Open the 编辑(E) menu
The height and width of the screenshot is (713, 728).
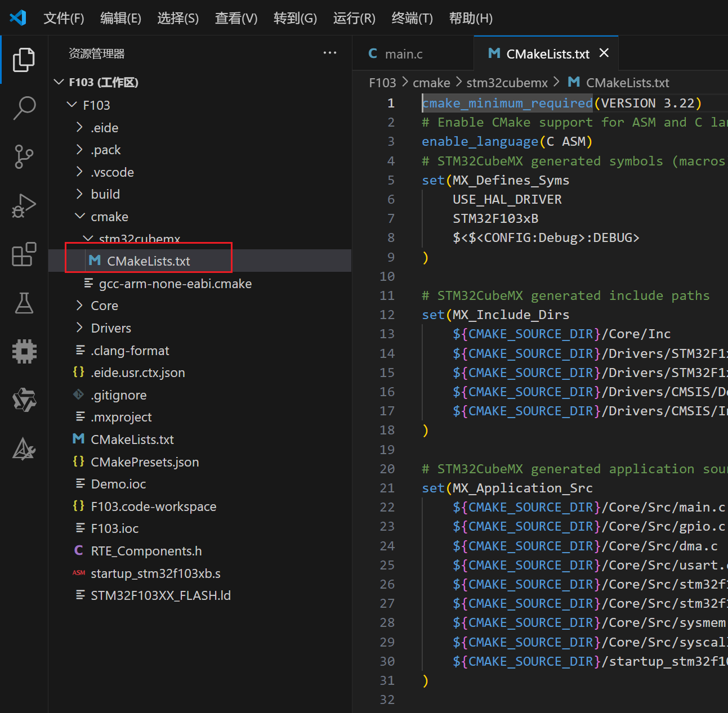(120, 18)
